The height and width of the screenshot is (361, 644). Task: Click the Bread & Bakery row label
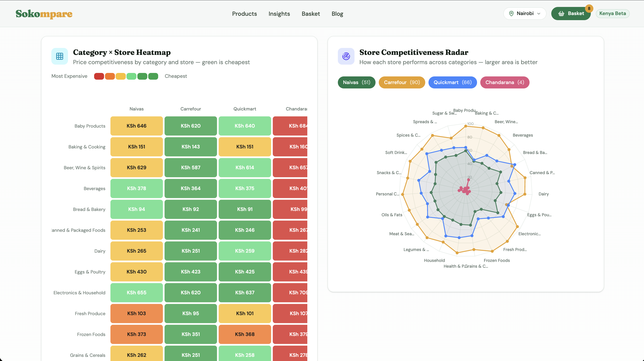(89, 209)
